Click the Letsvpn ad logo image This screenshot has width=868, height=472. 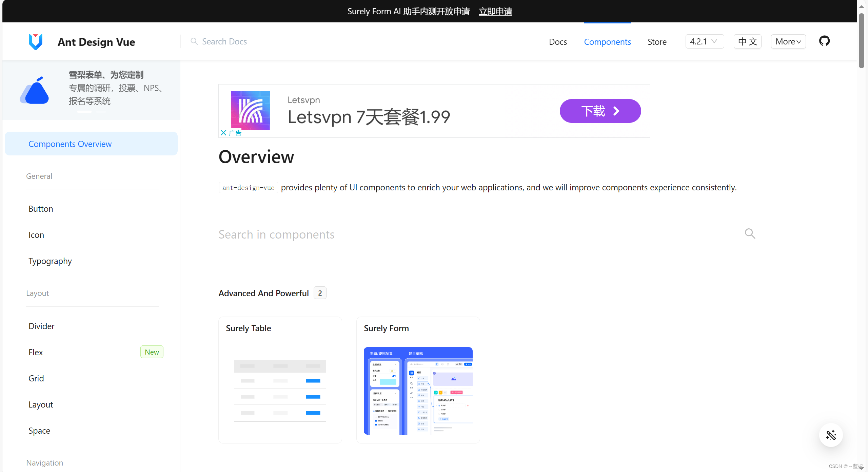[251, 111]
